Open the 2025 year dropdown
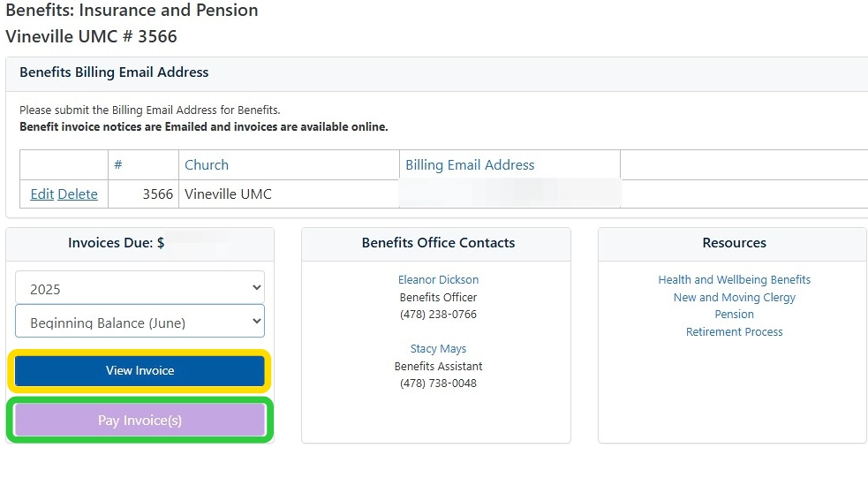Screen dimensions: 868x486 [x=140, y=289]
